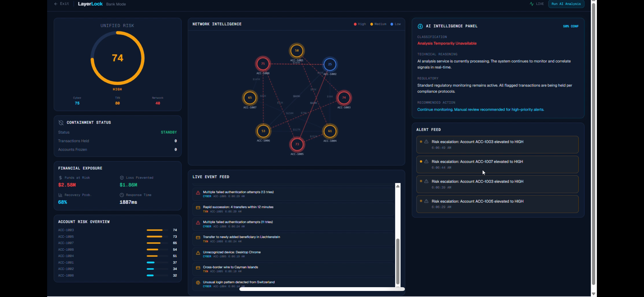Click the fingerprint icon on Switzerland login event
This screenshot has height=297, width=644.
click(198, 283)
